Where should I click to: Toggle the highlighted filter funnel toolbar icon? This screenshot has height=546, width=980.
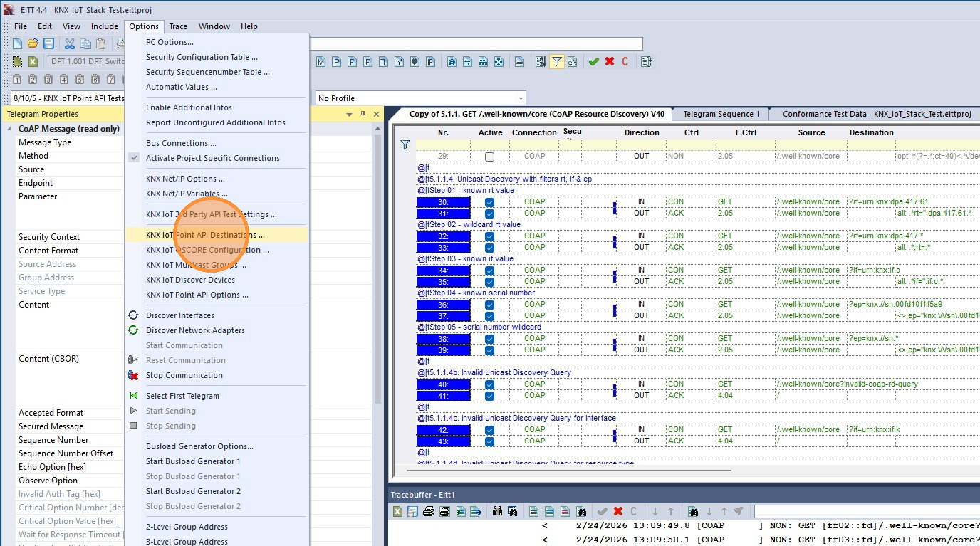pyautogui.click(x=556, y=62)
